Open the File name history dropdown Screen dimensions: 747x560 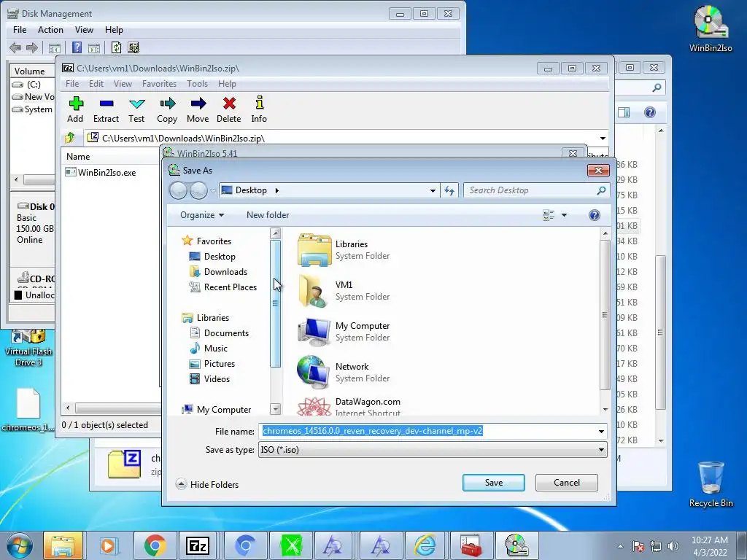[x=601, y=432]
